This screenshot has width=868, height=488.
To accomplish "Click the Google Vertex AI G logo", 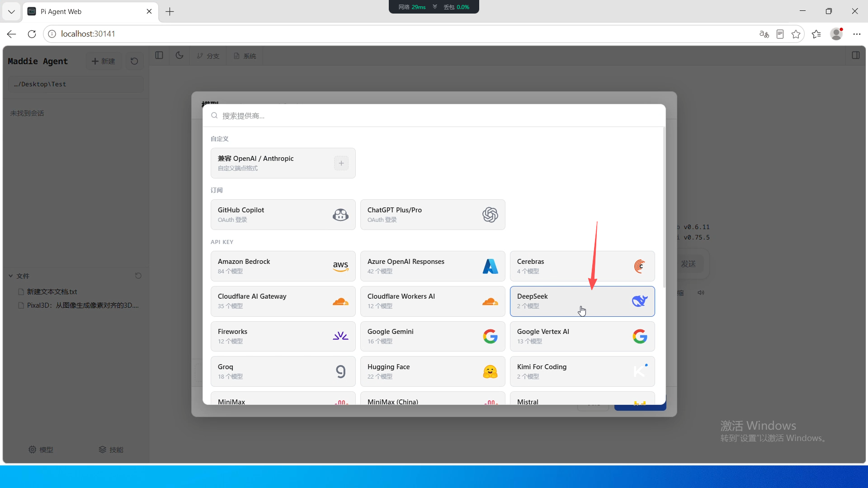I will [x=640, y=336].
